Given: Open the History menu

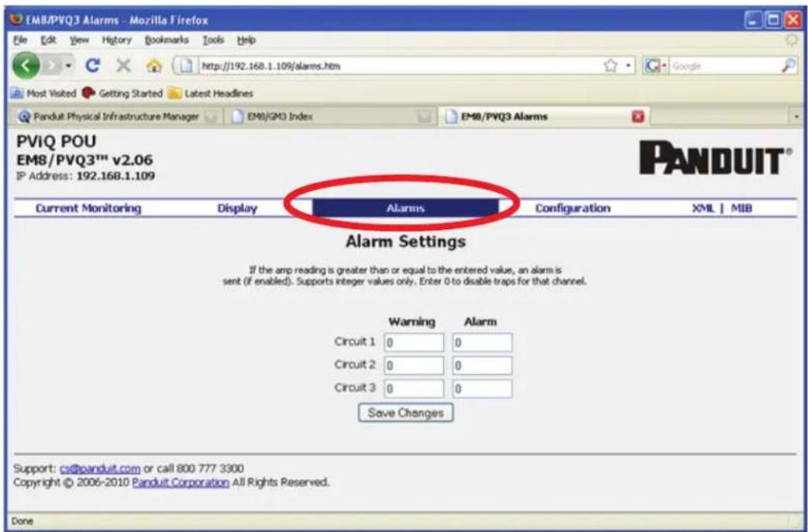Looking at the screenshot, I should pos(116,40).
